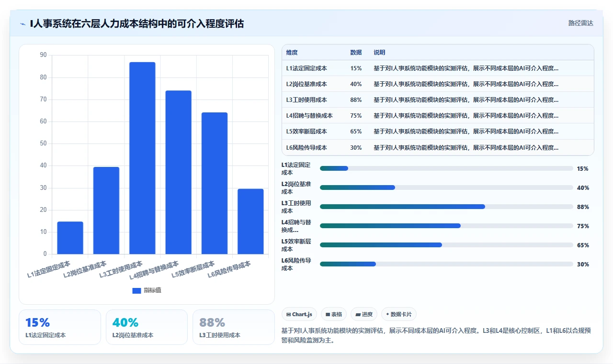Click the 40% value in the table
Viewport: 613px width, 364px height.
(356, 84)
